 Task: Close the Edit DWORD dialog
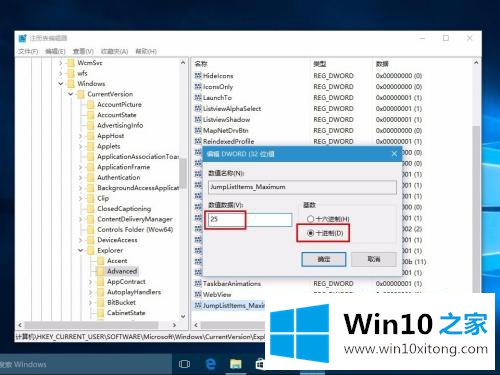(x=394, y=154)
